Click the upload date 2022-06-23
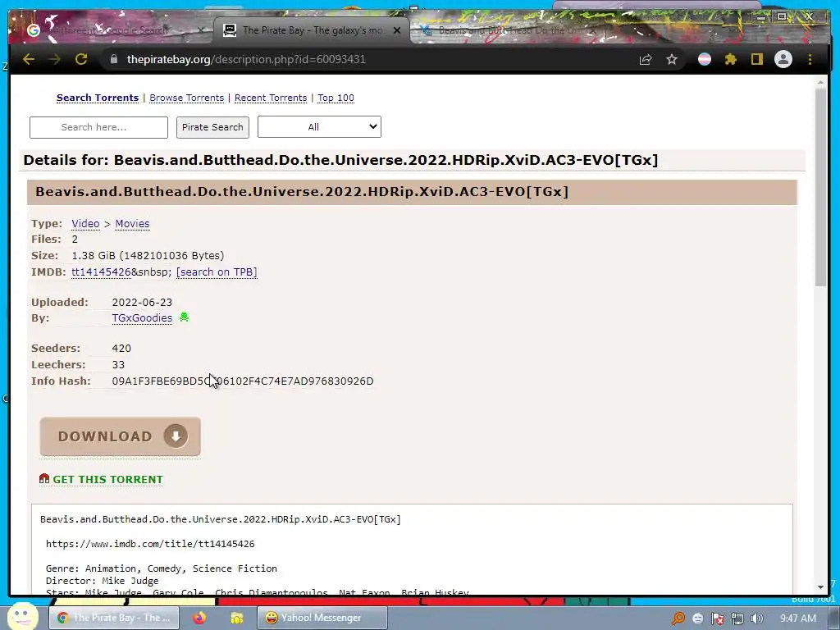840x630 pixels. coord(142,302)
